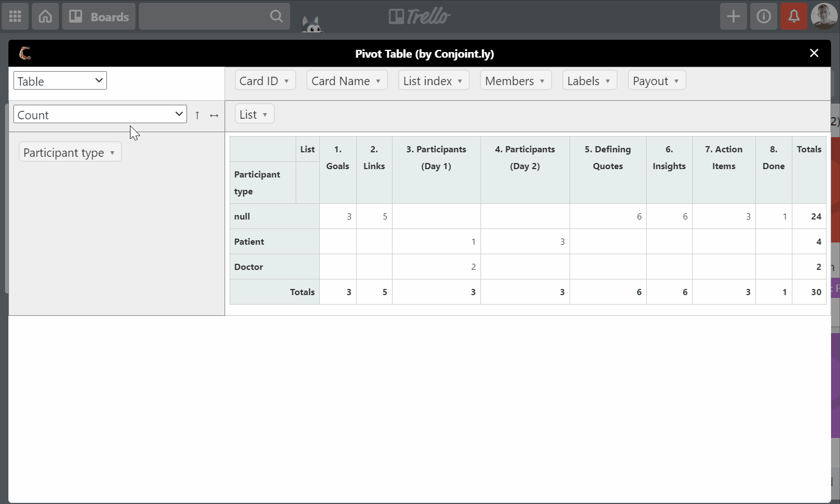Click the Totals row label
Screen dimensions: 840x504
coord(274,292)
